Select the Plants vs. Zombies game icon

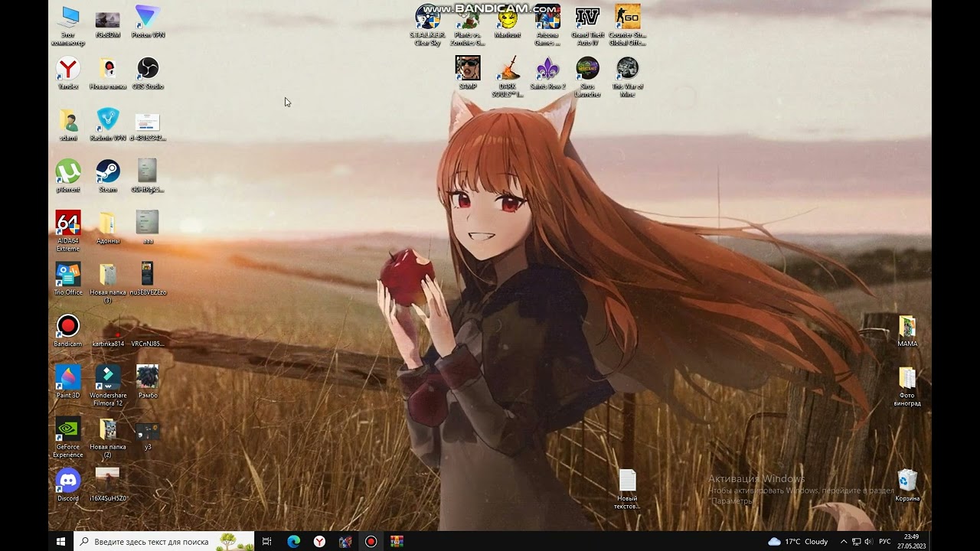tap(468, 26)
